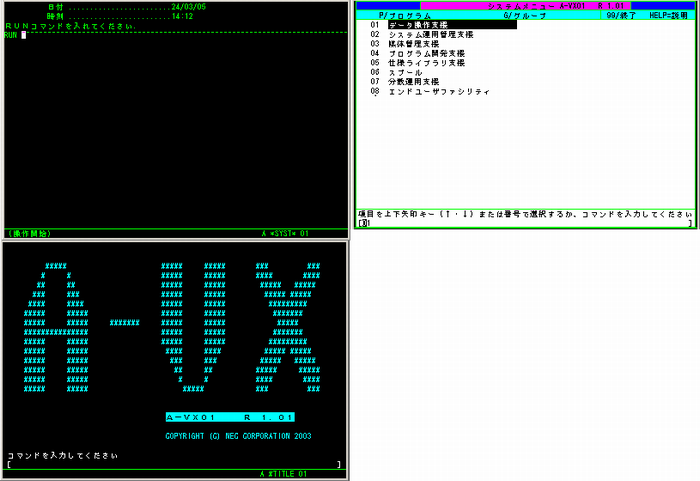Click the RUN command prompt cursor

click(x=24, y=35)
